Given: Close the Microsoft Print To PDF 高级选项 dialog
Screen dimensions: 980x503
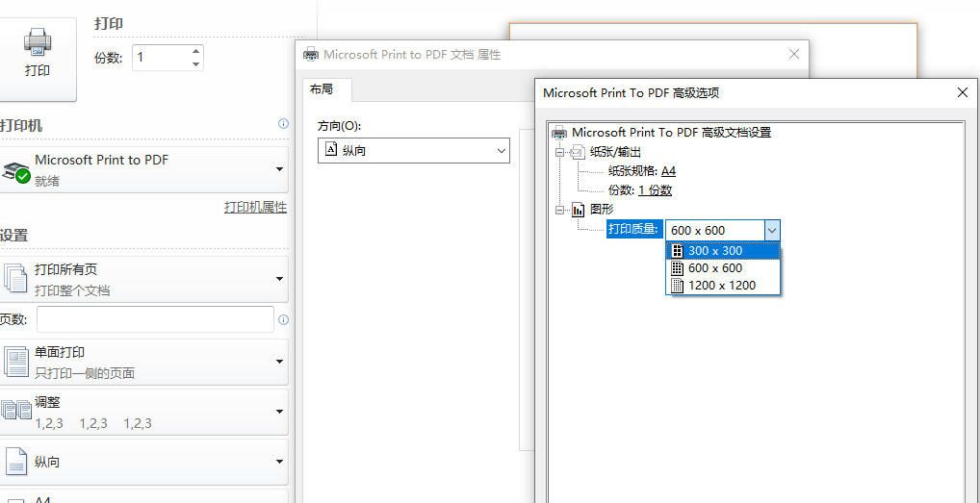Looking at the screenshot, I should 963,93.
